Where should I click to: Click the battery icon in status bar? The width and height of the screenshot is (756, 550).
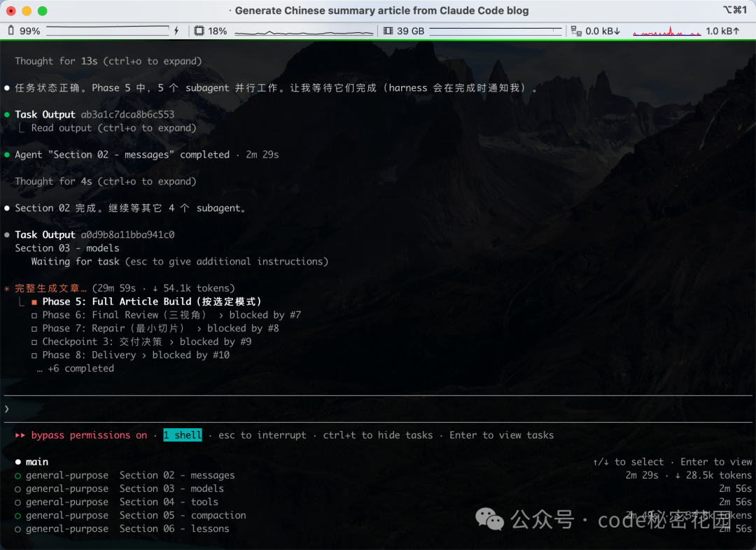(10, 31)
